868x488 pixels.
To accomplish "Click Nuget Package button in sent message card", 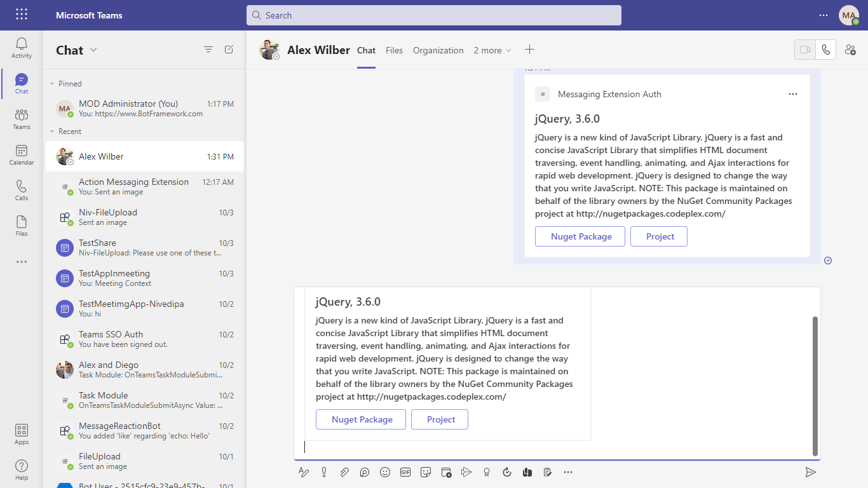I will point(580,236).
